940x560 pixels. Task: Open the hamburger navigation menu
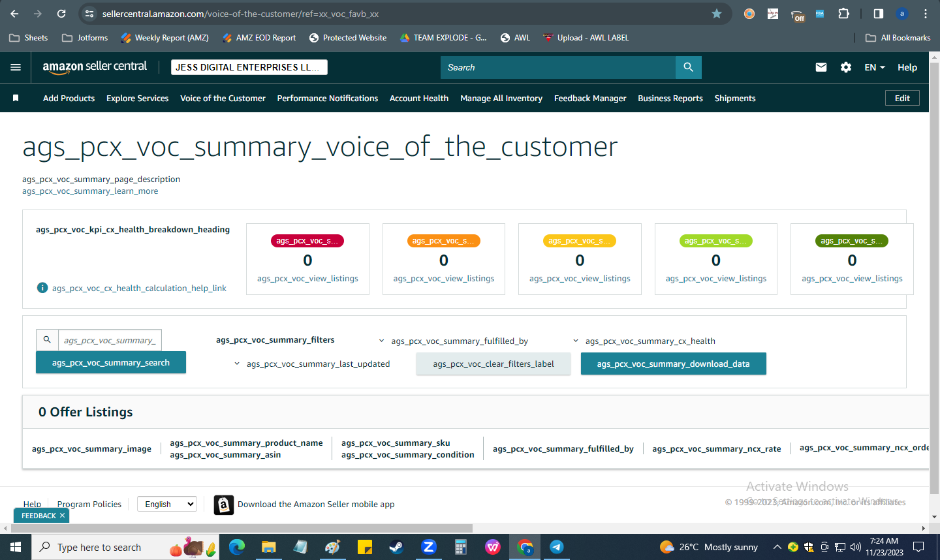16,67
